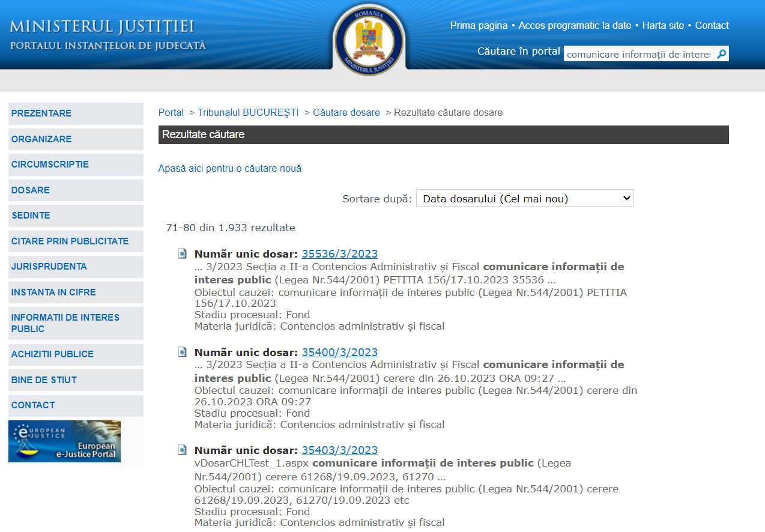Image resolution: width=765 pixels, height=532 pixels.
Task: Select JURISPRUDENTA in the sidebar menu
Action: coord(76,267)
